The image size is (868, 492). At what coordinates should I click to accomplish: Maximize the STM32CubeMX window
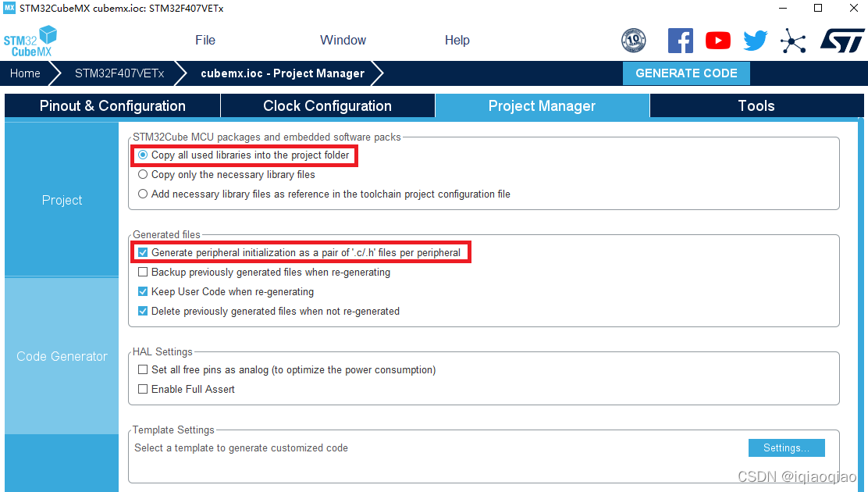[x=818, y=8]
